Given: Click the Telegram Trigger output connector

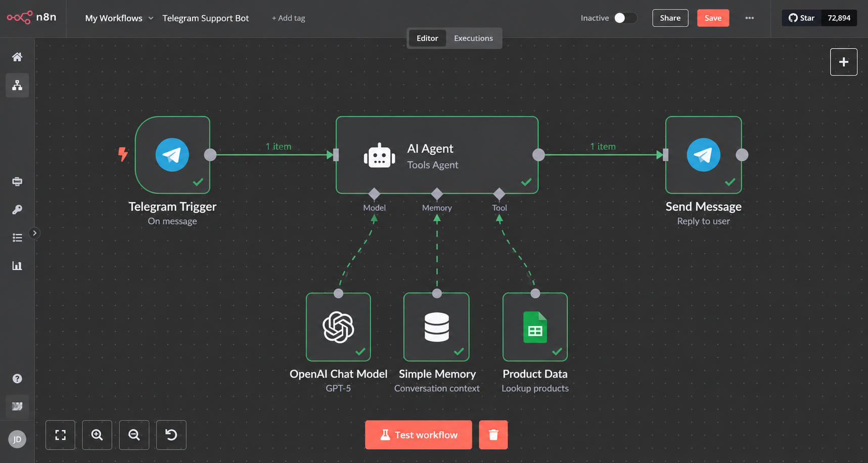Looking at the screenshot, I should 210,155.
